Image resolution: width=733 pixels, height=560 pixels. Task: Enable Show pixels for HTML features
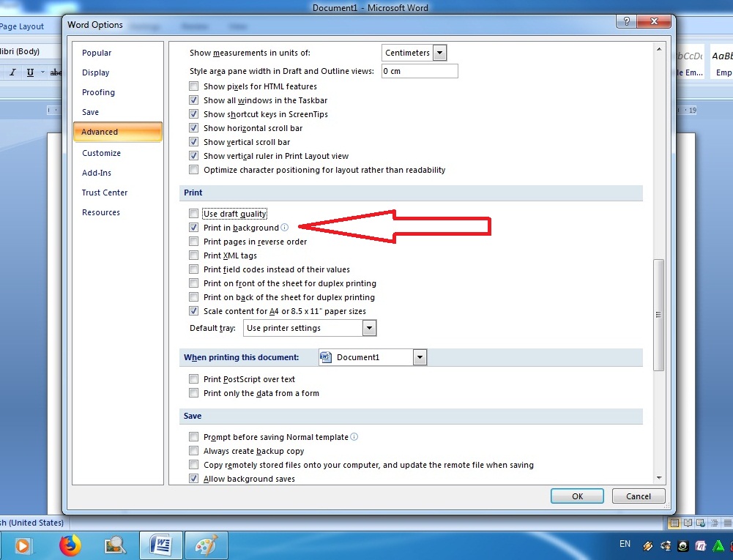click(x=193, y=86)
